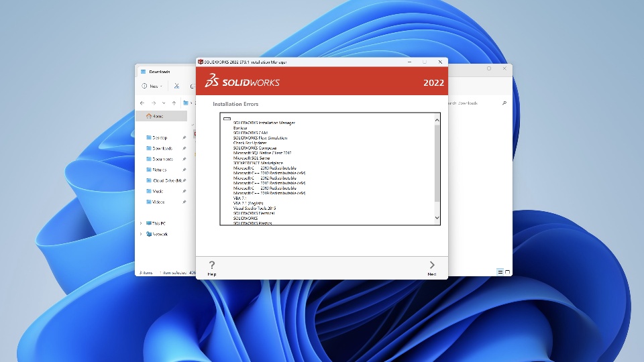
Task: Click the address bar folder icon
Action: pos(186,103)
